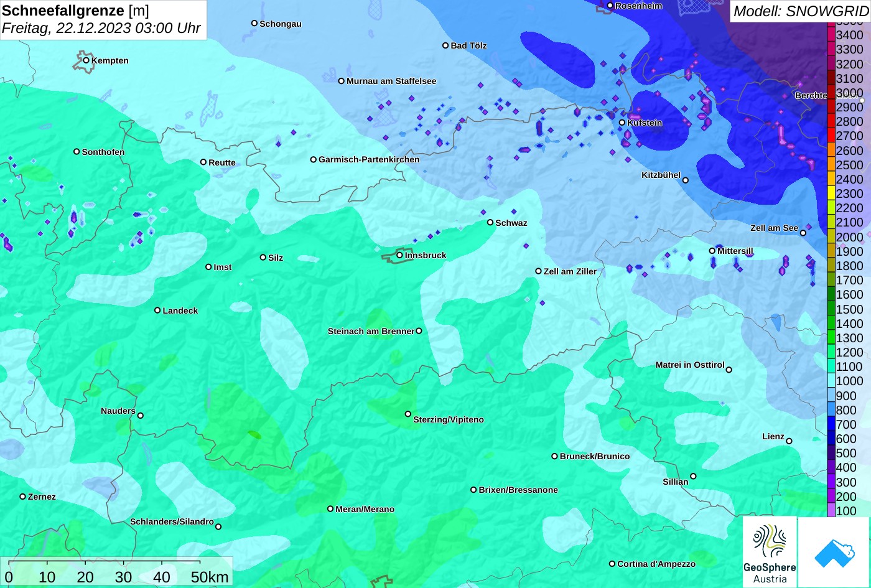
Task: Click the Bruneck/Brunico marker dot
Action: coord(555,456)
